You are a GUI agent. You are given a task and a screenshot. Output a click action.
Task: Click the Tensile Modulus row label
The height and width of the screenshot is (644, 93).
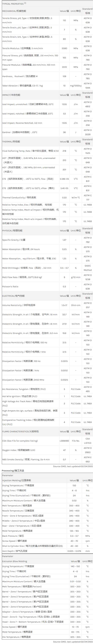coord(23,48)
